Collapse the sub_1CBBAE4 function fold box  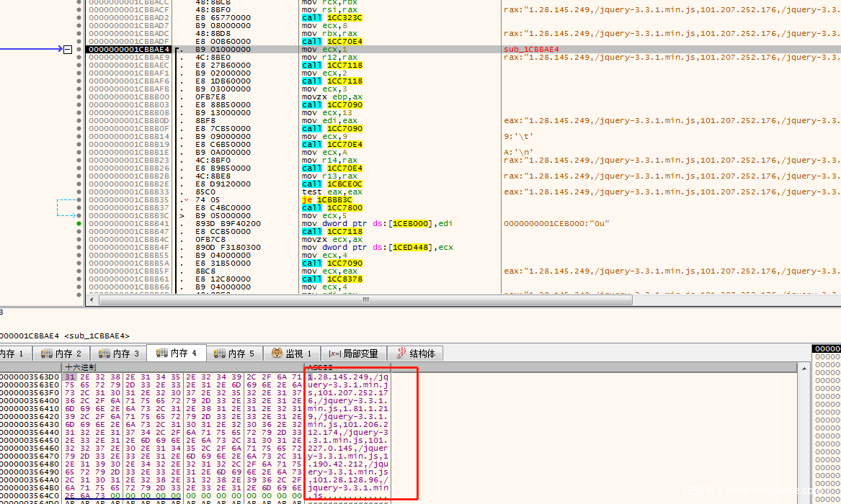tap(68, 50)
